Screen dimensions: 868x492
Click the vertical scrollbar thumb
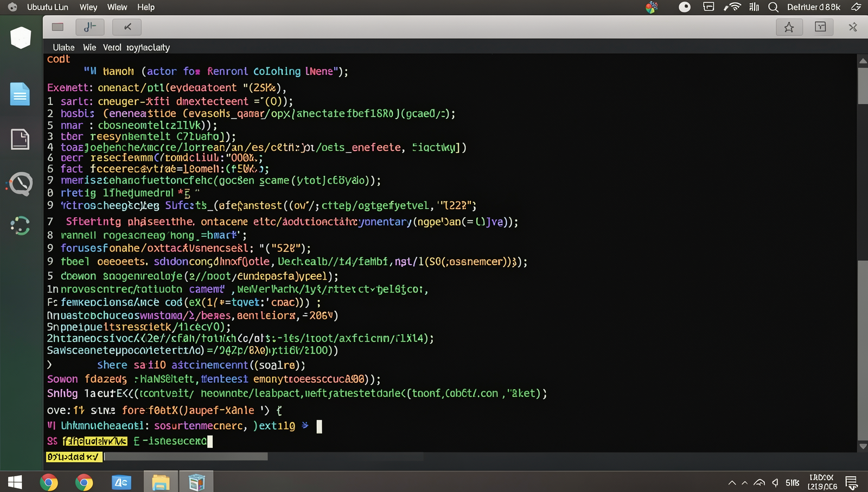click(x=863, y=85)
